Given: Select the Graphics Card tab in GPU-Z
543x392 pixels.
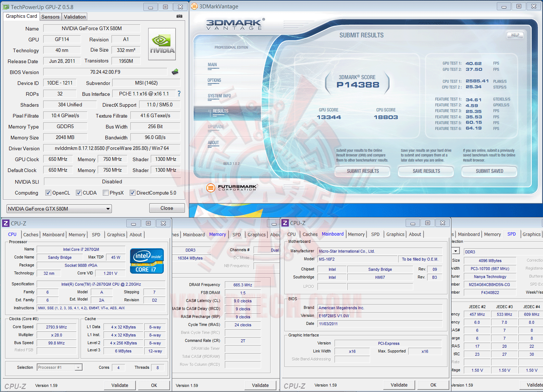Looking at the screenshot, I should (x=21, y=16).
